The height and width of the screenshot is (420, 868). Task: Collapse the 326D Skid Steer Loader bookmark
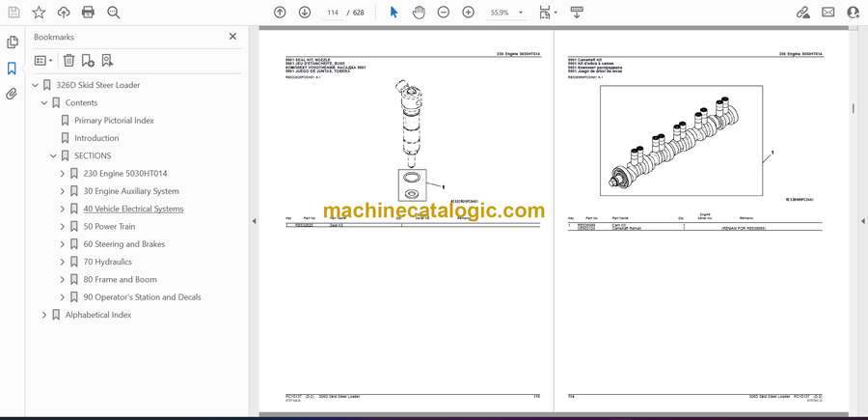[x=36, y=85]
